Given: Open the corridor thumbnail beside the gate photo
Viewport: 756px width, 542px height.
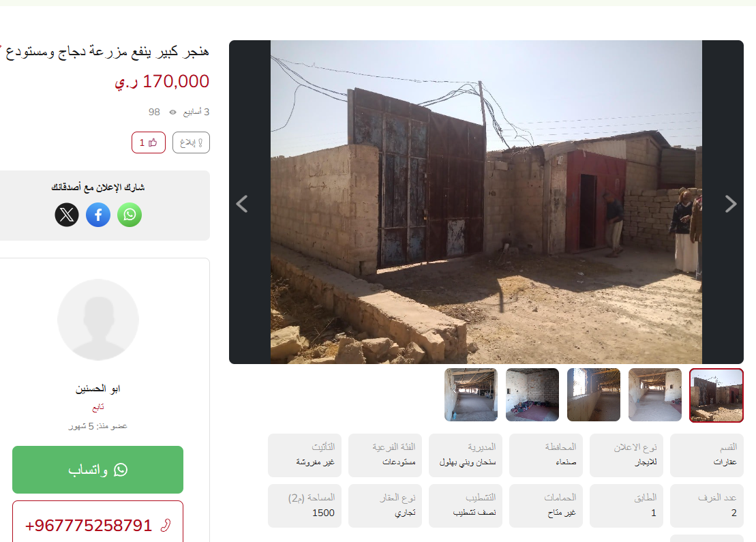Looking at the screenshot, I should (x=654, y=395).
